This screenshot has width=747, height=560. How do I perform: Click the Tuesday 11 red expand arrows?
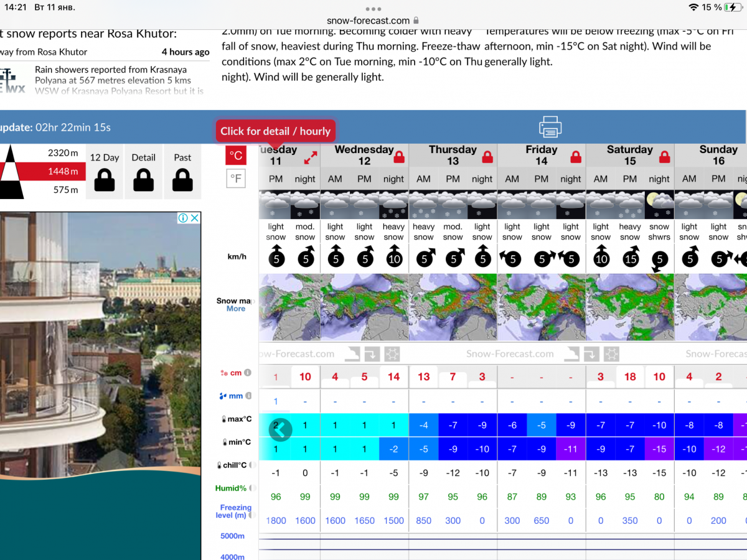[310, 157]
